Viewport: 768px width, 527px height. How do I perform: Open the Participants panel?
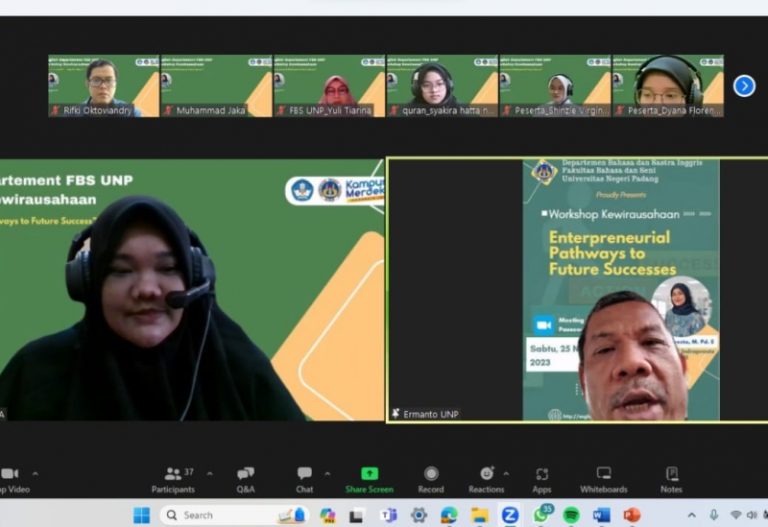pyautogui.click(x=173, y=479)
